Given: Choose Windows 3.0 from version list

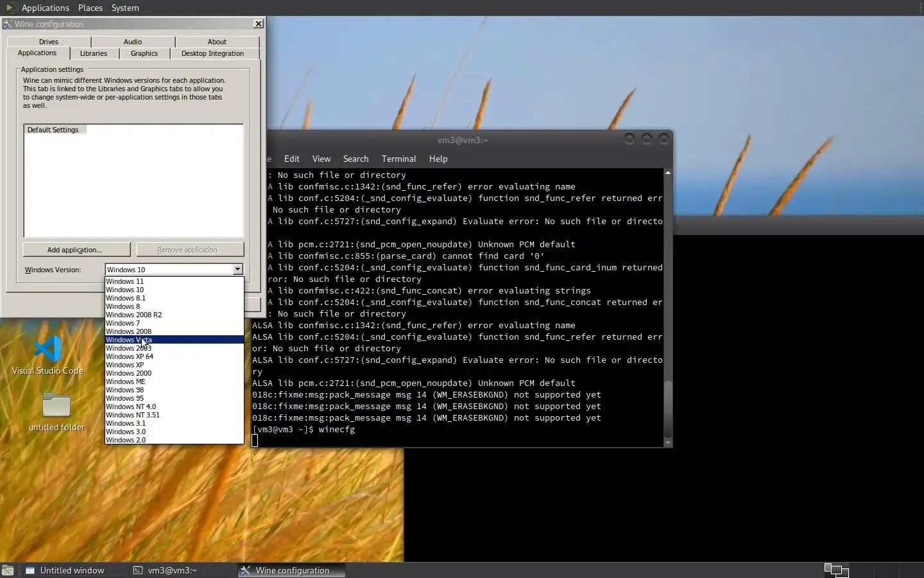Looking at the screenshot, I should pyautogui.click(x=175, y=432).
